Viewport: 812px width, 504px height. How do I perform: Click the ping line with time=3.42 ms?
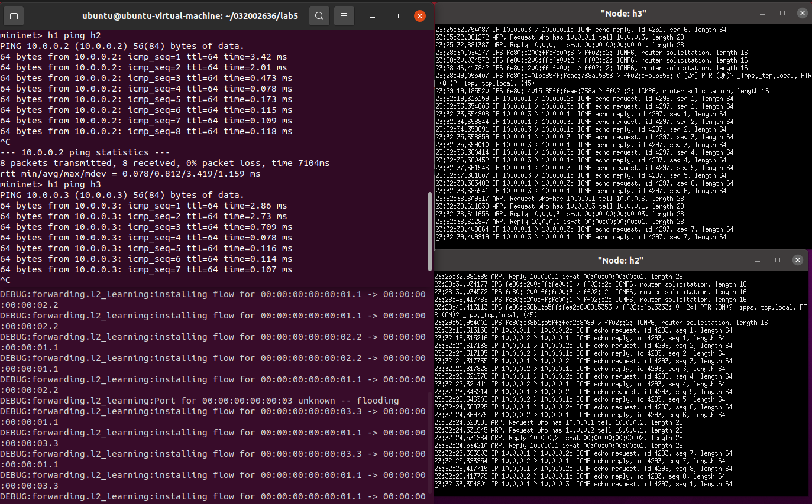click(144, 57)
